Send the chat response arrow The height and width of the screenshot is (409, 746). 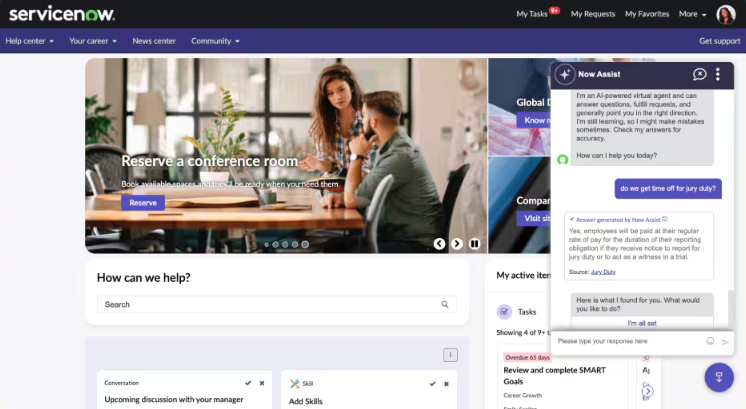725,341
